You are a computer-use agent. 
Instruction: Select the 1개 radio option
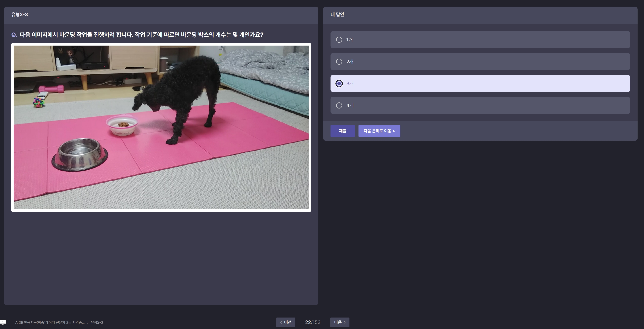(339, 40)
